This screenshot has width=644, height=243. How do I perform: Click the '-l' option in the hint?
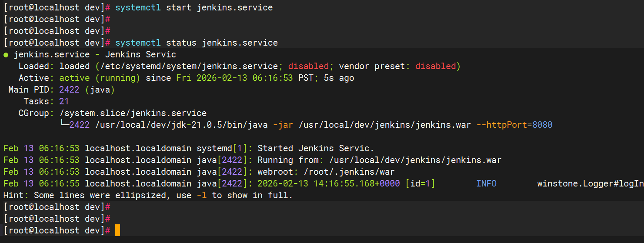tap(202, 195)
